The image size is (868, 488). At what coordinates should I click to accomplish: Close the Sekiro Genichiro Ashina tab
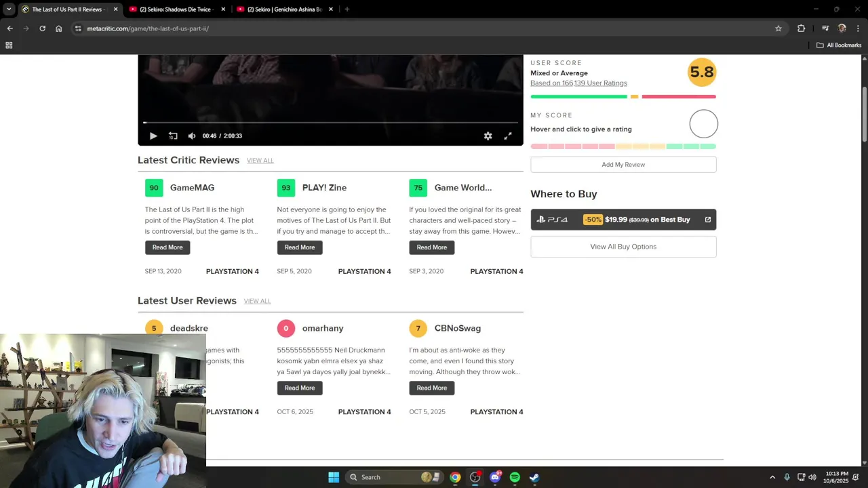[x=331, y=9]
